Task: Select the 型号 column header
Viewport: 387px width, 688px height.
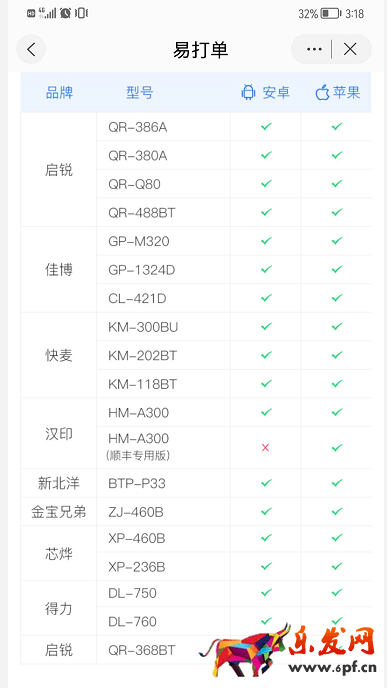Action: [140, 93]
